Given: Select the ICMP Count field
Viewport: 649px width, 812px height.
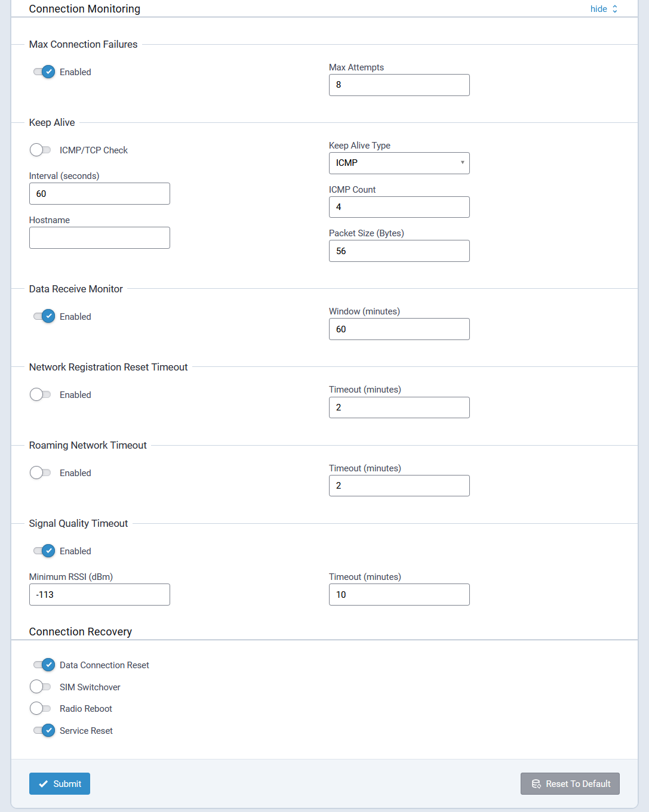Looking at the screenshot, I should click(399, 207).
